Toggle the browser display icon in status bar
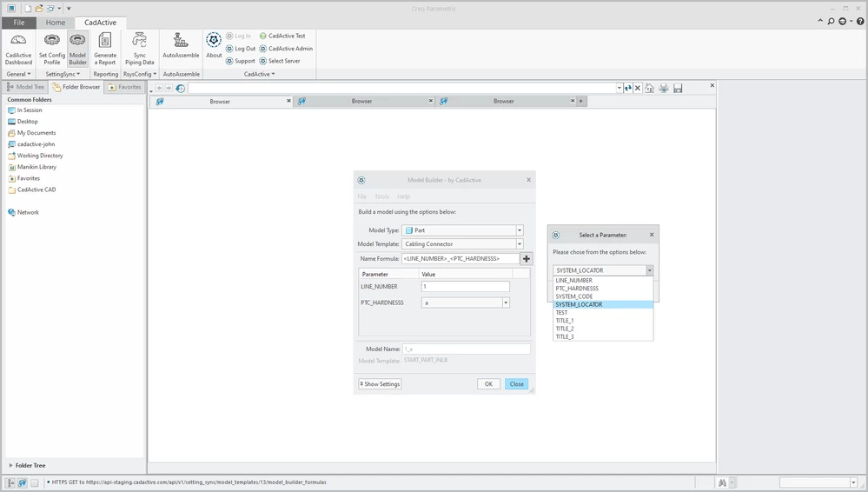The width and height of the screenshot is (868, 492). pyautogui.click(x=22, y=483)
